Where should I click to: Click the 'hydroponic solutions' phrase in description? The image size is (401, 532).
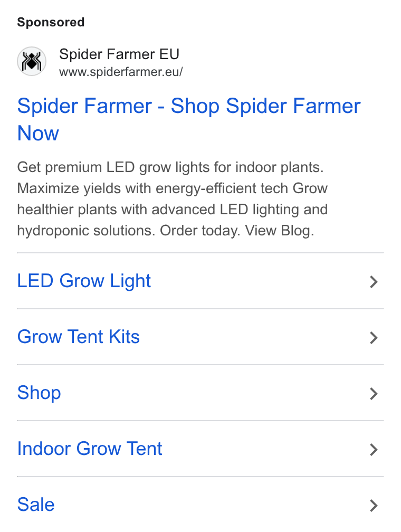click(x=86, y=231)
